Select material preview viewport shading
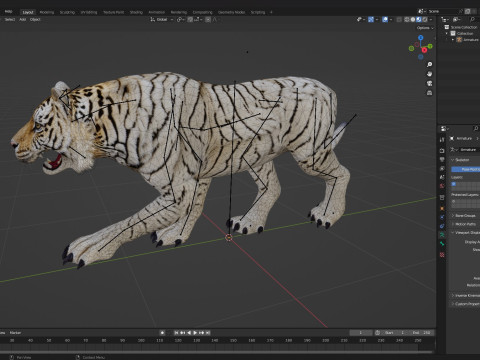 click(419, 19)
